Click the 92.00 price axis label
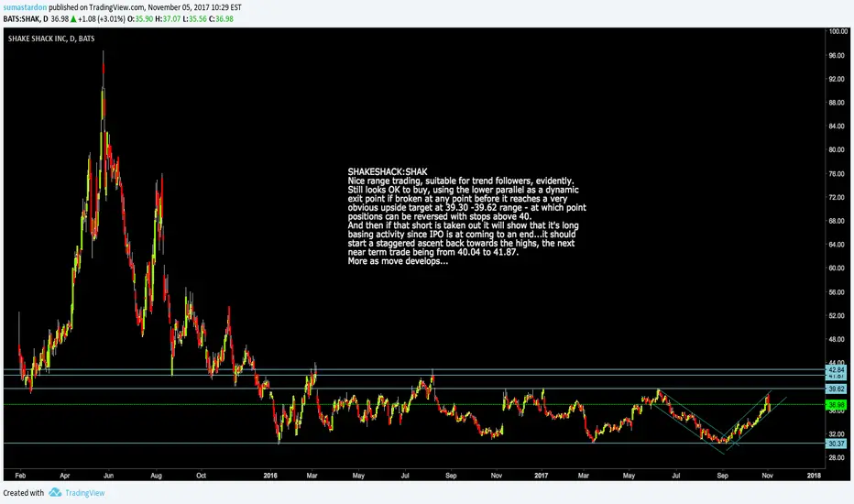854x504 pixels. (837, 79)
